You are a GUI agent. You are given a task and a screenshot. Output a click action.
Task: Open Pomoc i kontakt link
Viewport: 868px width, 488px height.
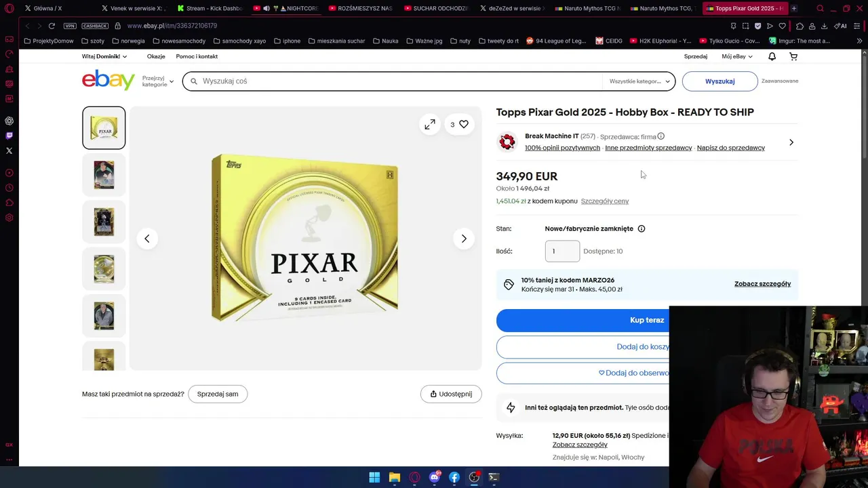[197, 56]
